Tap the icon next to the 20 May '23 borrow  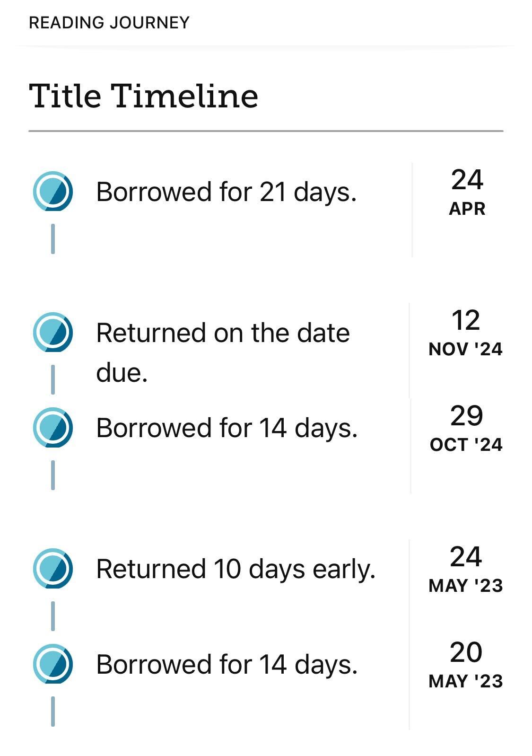click(x=53, y=664)
